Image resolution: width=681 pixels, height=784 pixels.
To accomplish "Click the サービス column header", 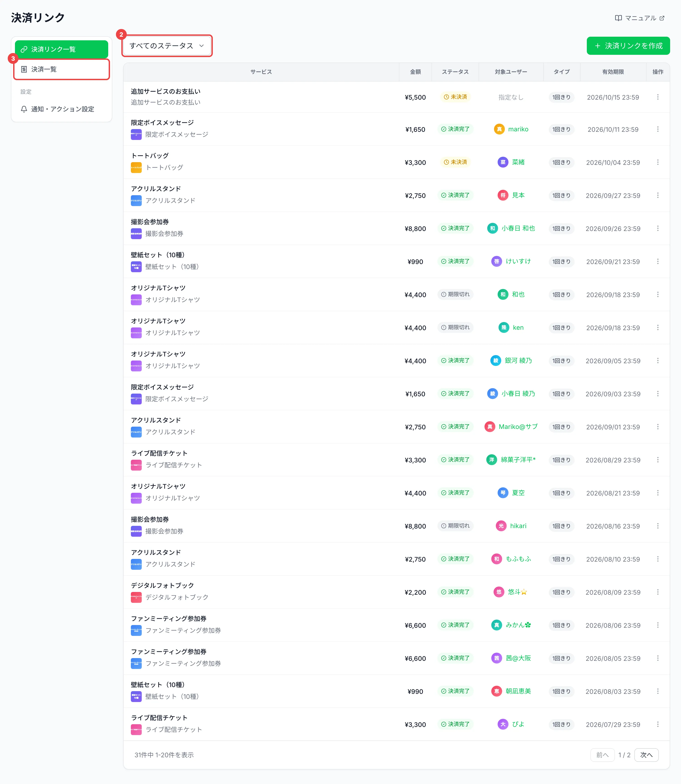I will 261,72.
